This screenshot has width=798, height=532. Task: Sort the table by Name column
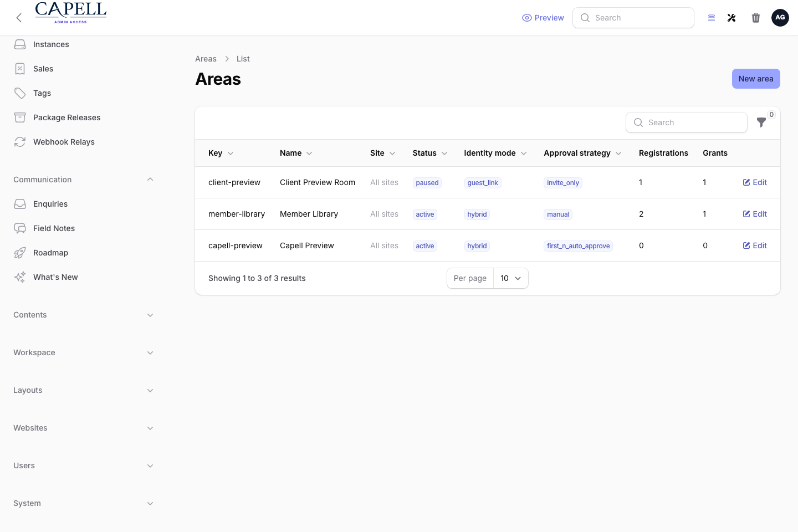pyautogui.click(x=296, y=153)
